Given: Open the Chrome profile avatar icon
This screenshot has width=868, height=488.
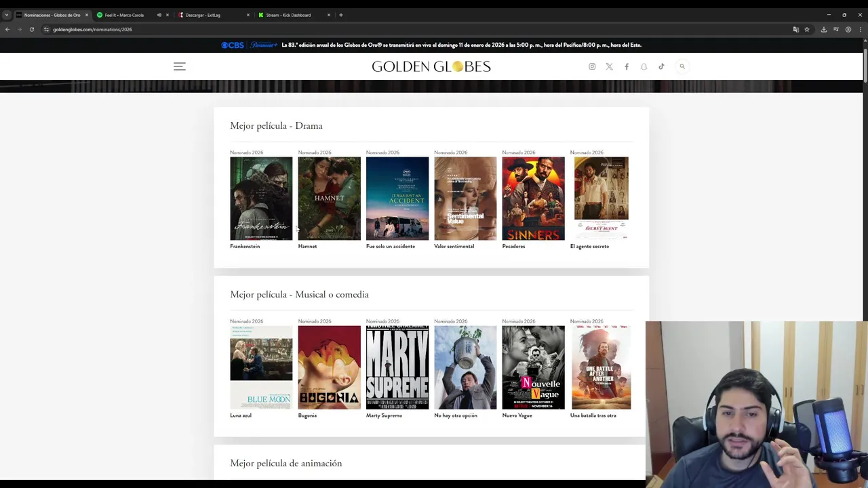Looking at the screenshot, I should [848, 29].
